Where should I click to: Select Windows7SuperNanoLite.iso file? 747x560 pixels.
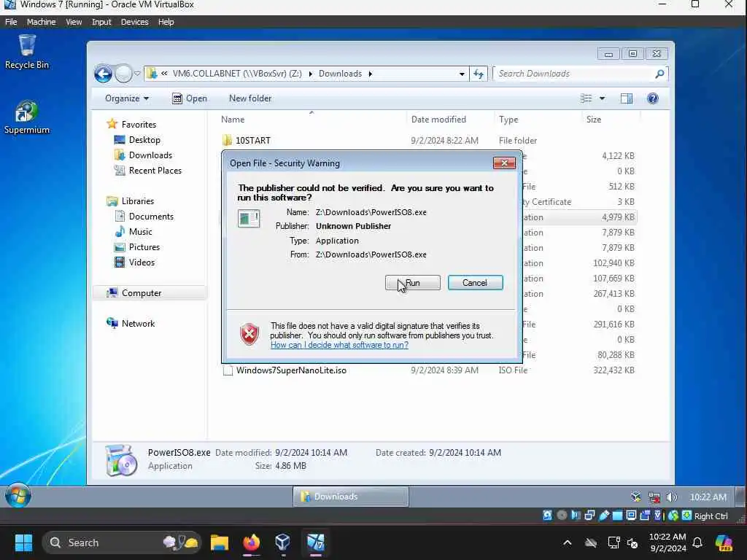(x=291, y=370)
